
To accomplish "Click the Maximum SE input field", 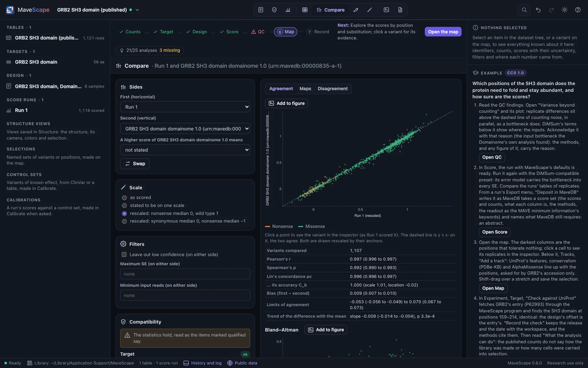I will 185,274.
